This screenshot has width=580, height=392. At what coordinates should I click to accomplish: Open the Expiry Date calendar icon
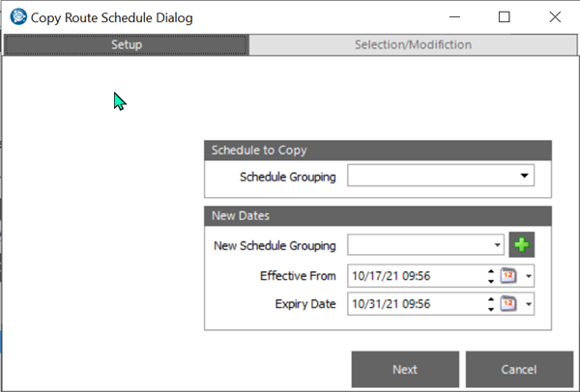(509, 304)
